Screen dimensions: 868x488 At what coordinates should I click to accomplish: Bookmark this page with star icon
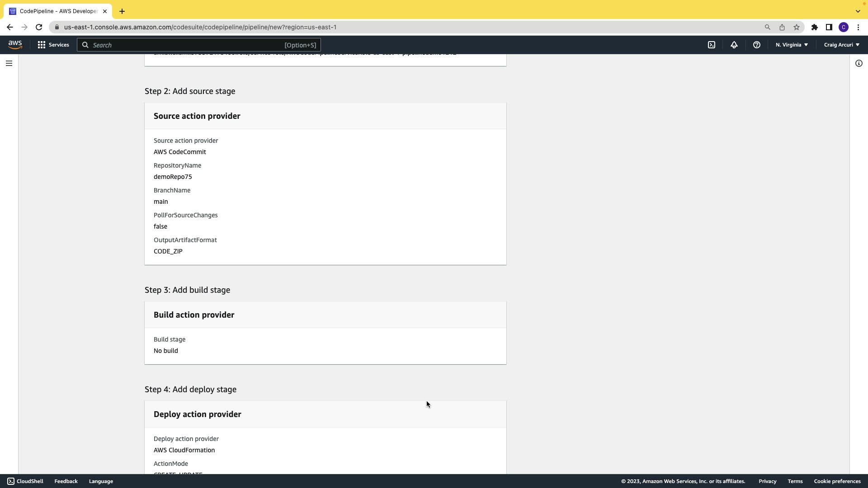tap(797, 27)
